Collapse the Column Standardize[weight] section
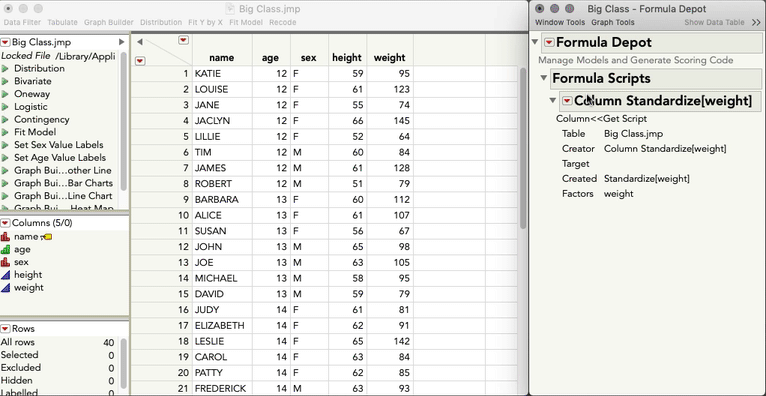This screenshot has height=396, width=766. [553, 100]
